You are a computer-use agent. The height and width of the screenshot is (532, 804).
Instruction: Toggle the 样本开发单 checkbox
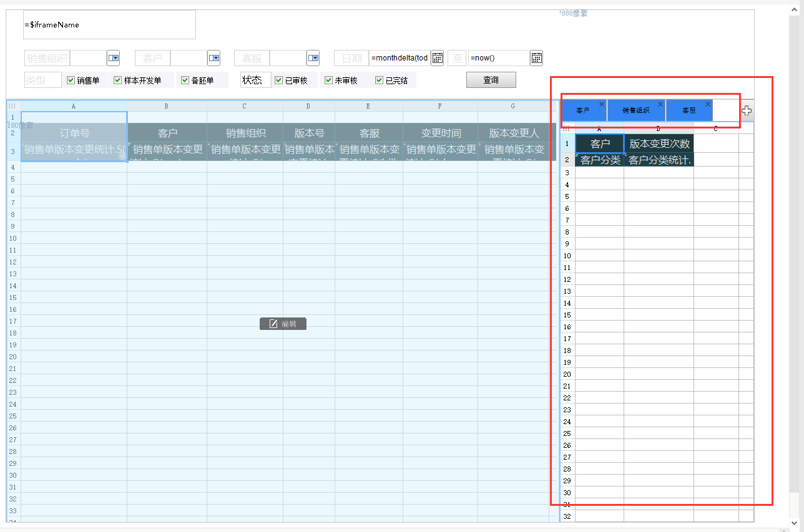pos(117,80)
